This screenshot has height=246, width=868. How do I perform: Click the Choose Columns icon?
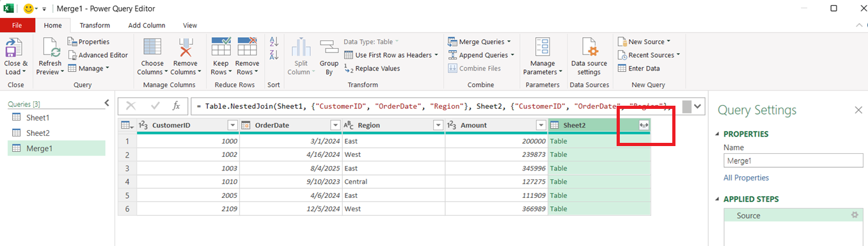(152, 47)
